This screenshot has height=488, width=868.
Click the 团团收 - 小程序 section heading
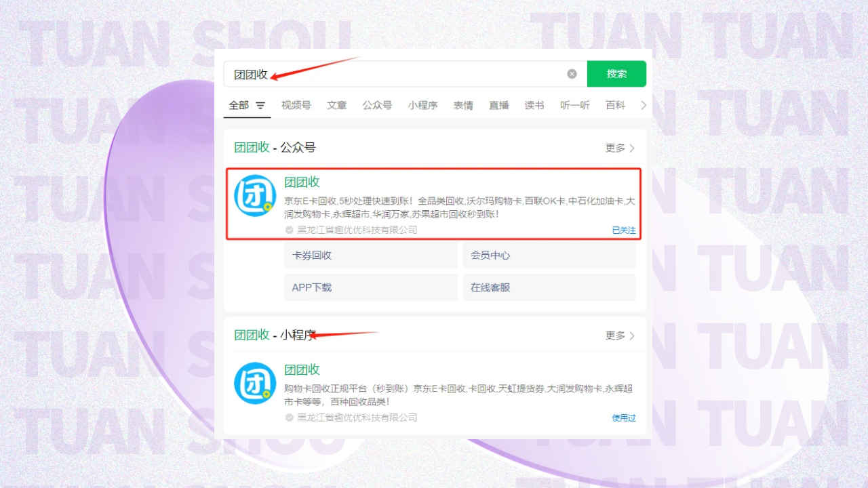275,335
